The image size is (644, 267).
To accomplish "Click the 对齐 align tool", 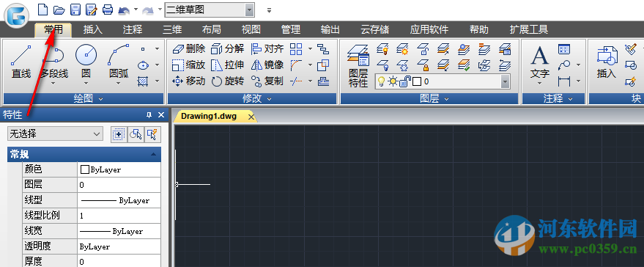I will coord(267,49).
